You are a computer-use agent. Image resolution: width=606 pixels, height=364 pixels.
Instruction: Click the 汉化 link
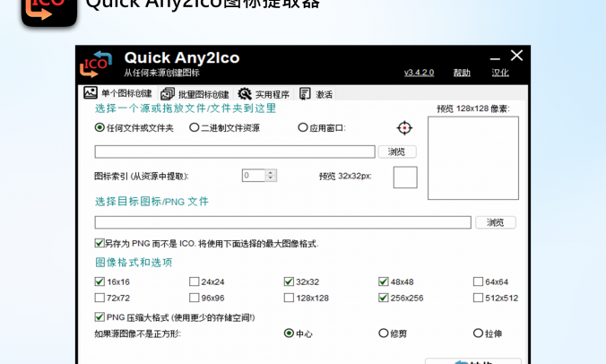500,73
